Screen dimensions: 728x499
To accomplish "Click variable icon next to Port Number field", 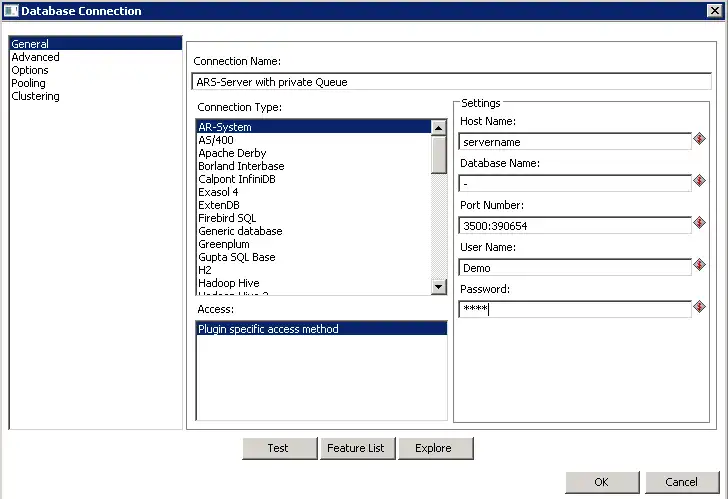I will tap(699, 223).
